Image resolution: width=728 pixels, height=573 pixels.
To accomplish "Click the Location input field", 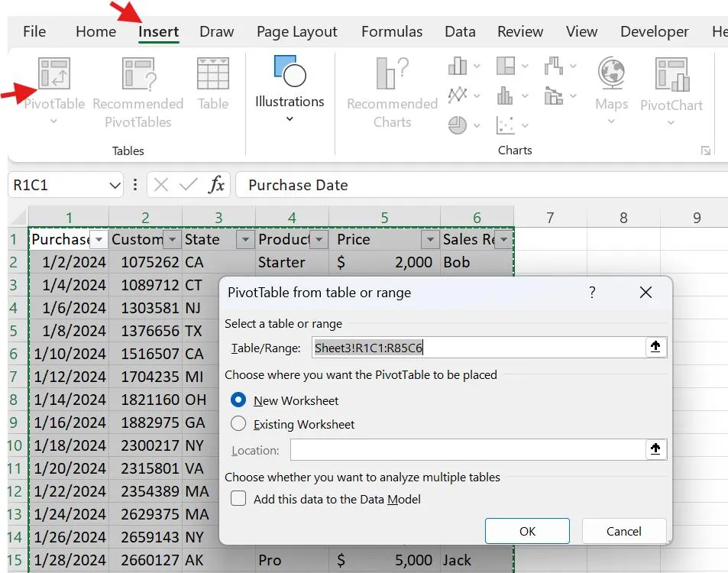I will coord(468,449).
